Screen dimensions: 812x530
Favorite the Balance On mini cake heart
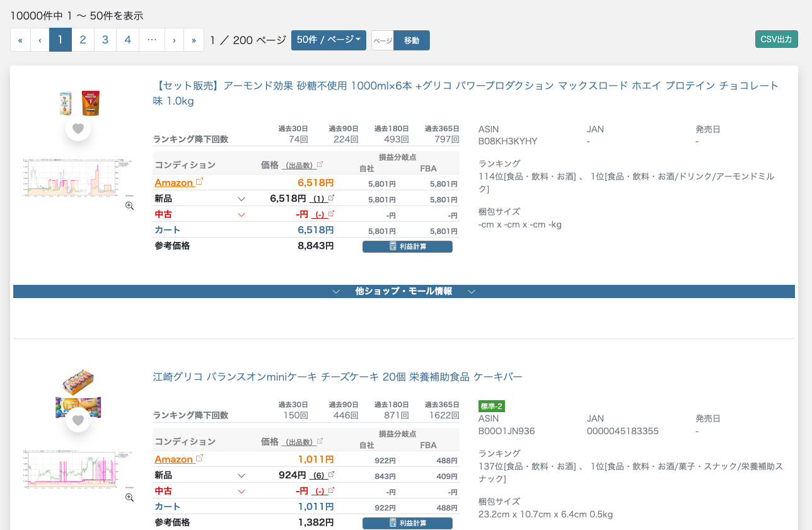[78, 420]
